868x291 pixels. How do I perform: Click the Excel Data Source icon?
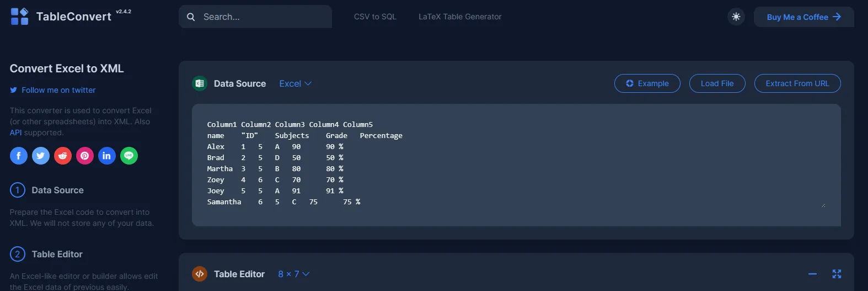200,83
